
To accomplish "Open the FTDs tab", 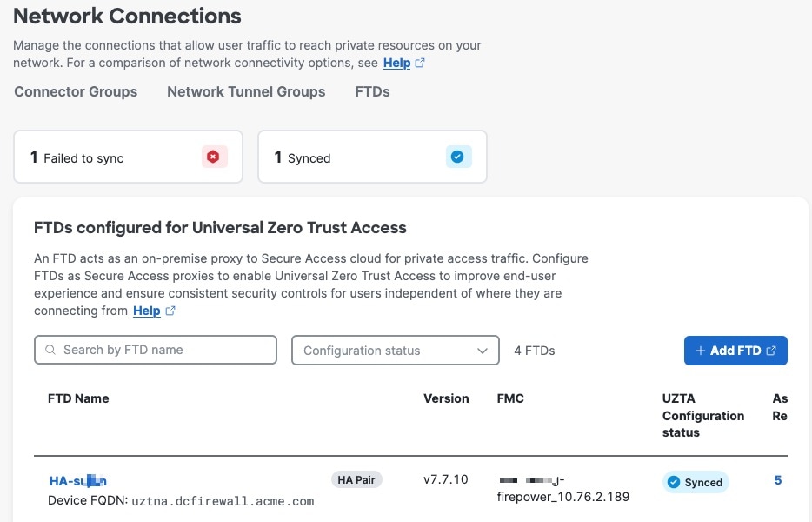I will click(x=372, y=91).
